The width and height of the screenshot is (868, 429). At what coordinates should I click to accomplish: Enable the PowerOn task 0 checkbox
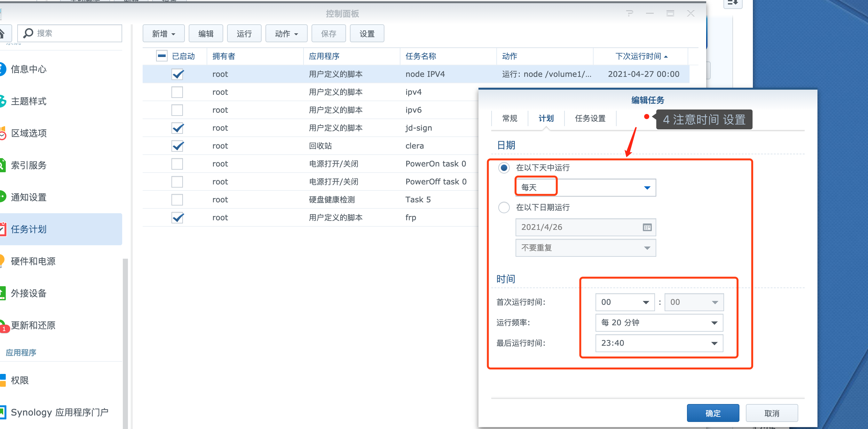click(x=177, y=164)
